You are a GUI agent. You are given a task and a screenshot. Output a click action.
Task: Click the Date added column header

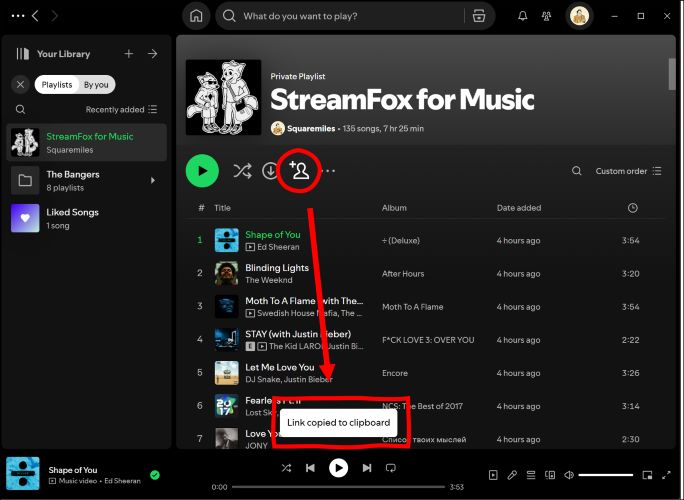(x=519, y=208)
